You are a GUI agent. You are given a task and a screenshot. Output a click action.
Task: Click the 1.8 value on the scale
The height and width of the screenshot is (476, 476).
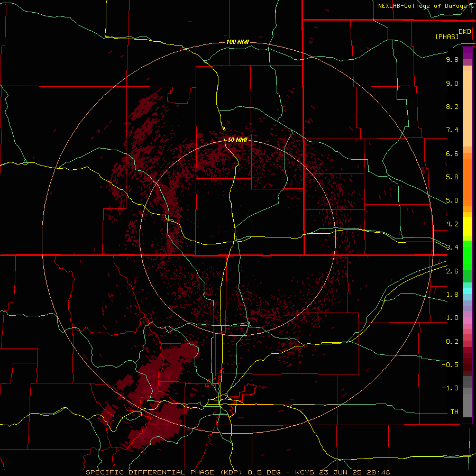[452, 295]
